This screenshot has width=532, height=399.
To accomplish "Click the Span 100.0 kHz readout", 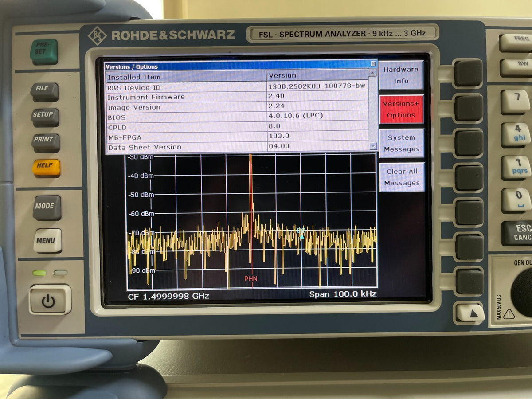I will click(x=342, y=294).
